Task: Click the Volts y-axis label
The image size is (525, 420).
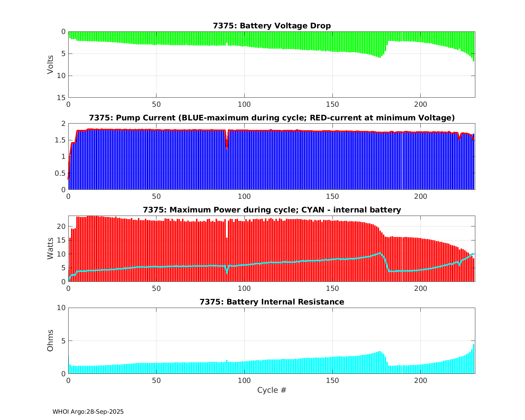Action: (50, 64)
